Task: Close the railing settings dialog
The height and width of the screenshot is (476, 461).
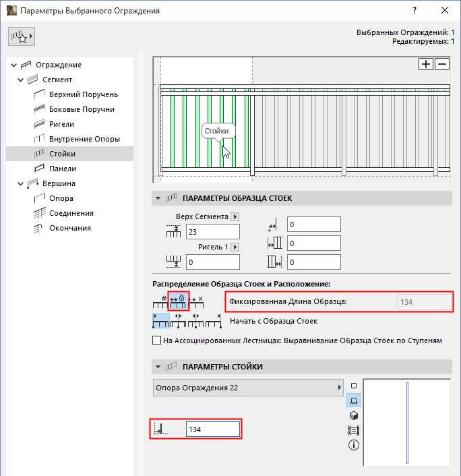Action: click(445, 10)
